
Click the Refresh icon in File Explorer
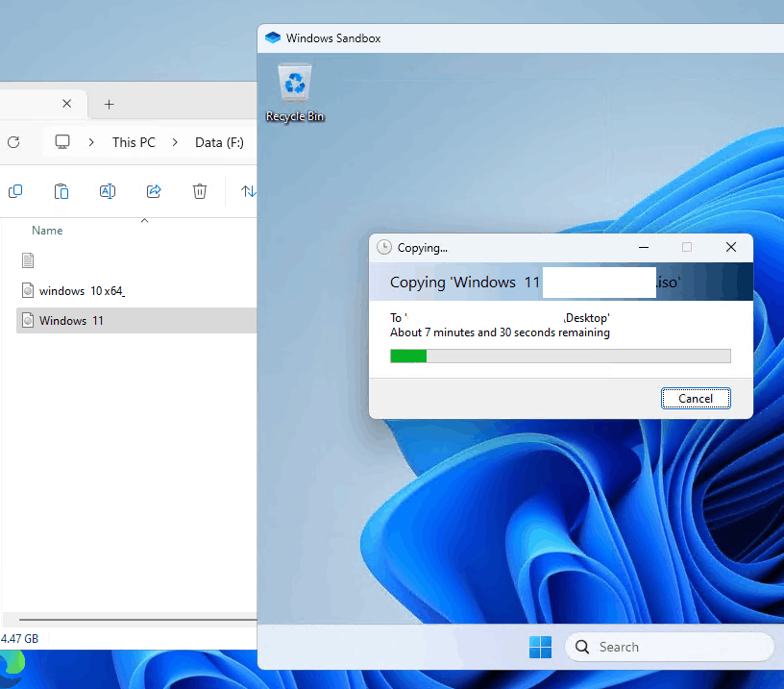pyautogui.click(x=13, y=142)
